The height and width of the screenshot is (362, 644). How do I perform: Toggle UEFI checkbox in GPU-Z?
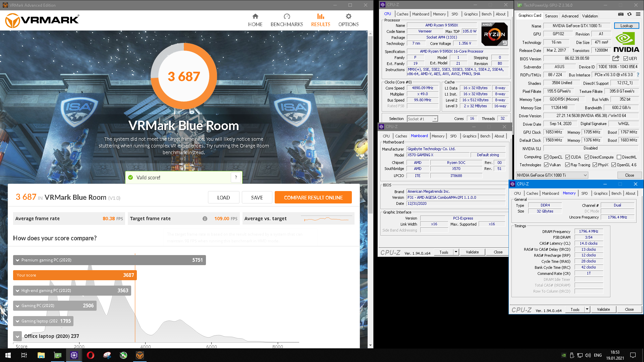626,59
